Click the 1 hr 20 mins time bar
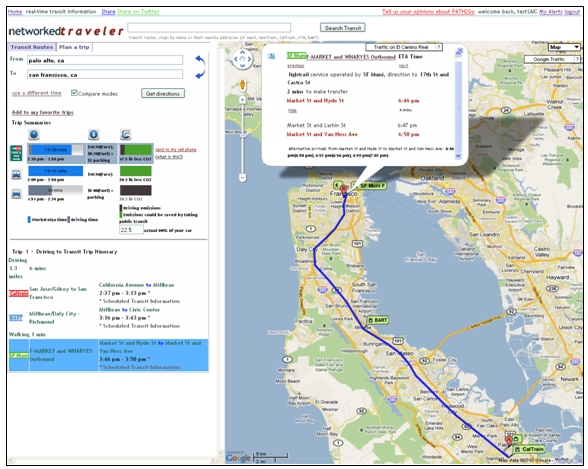Image resolution: width=588 pixels, height=469 pixels. coord(56,150)
